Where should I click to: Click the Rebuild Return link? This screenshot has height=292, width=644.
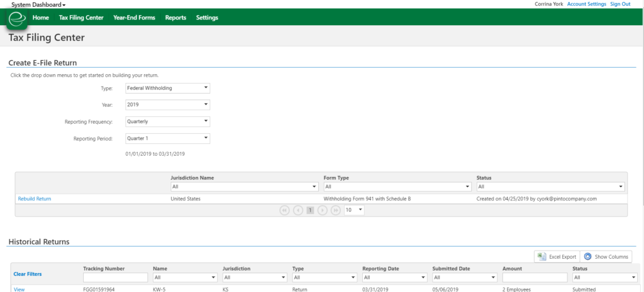coord(35,198)
